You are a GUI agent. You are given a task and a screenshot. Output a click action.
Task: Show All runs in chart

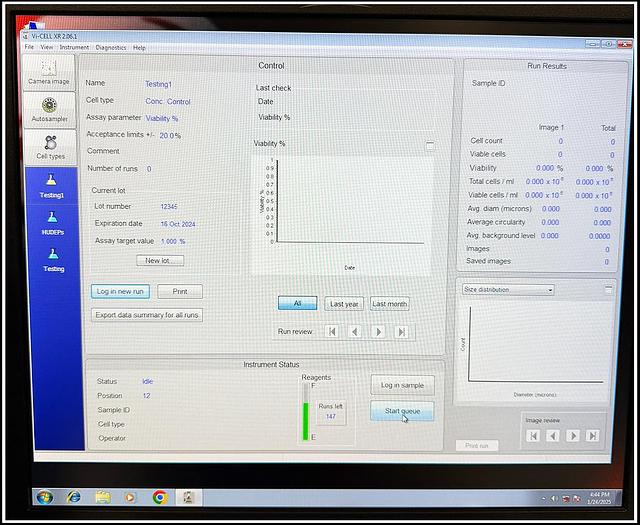[x=298, y=303]
